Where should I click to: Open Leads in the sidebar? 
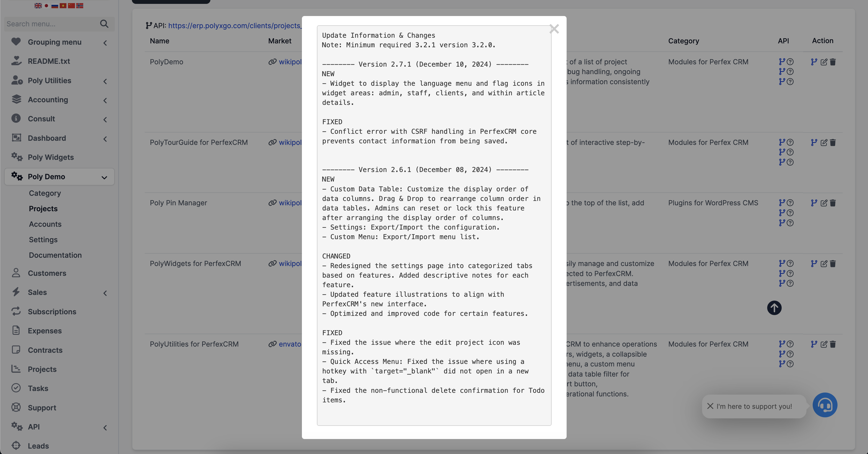[x=38, y=446]
